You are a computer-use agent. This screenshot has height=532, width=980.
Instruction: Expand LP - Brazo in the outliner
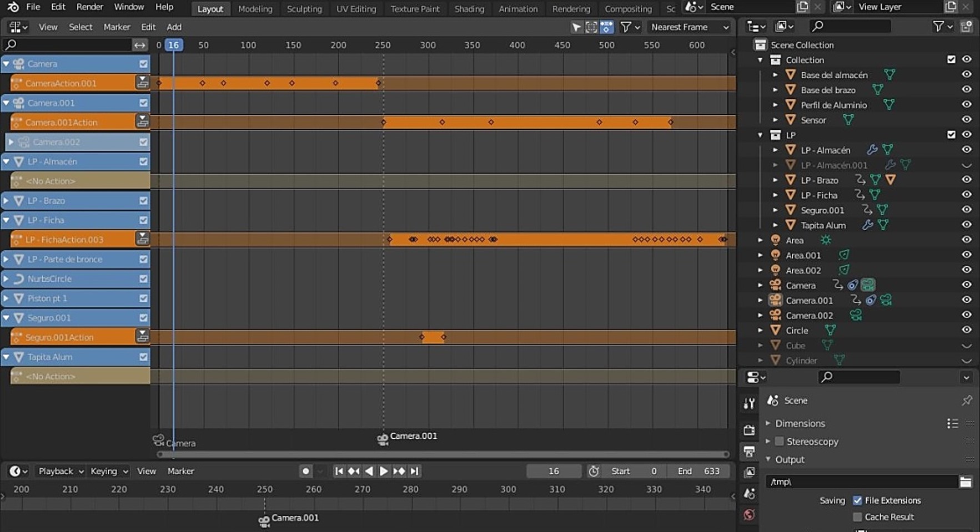tap(775, 180)
